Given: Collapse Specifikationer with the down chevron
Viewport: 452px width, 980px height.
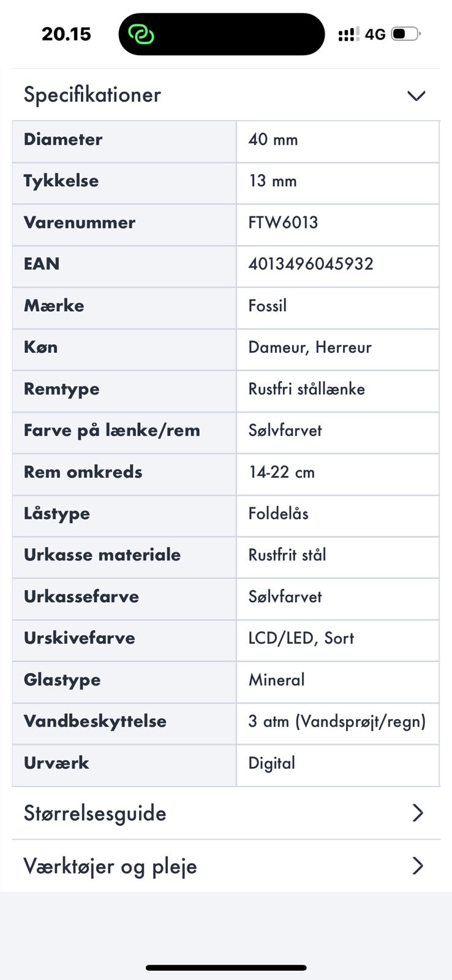Looking at the screenshot, I should pyautogui.click(x=416, y=96).
